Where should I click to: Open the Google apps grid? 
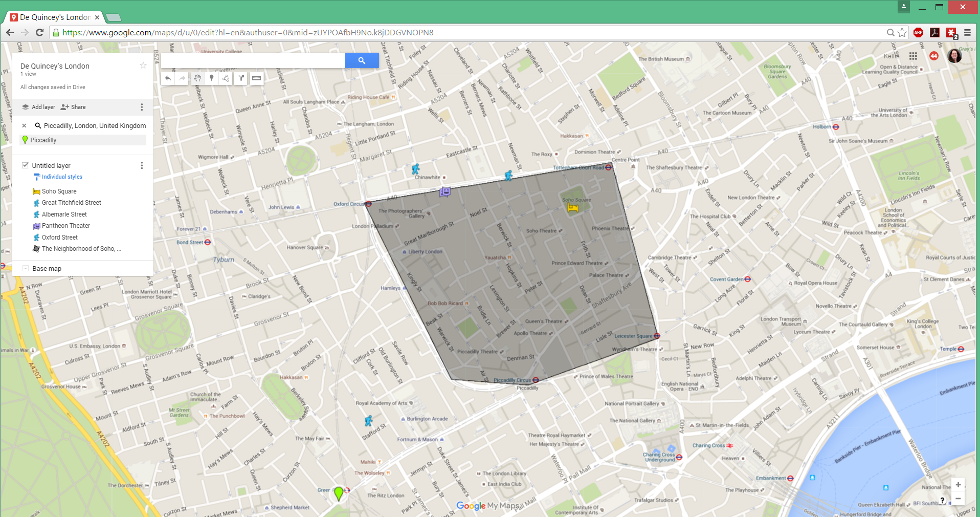point(913,56)
